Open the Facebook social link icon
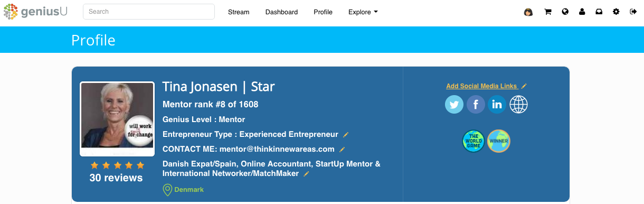The height and width of the screenshot is (204, 644). (x=476, y=105)
